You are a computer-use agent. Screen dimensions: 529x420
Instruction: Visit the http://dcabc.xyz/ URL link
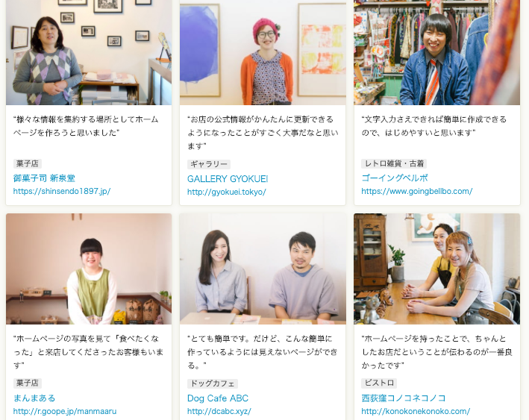point(219,412)
